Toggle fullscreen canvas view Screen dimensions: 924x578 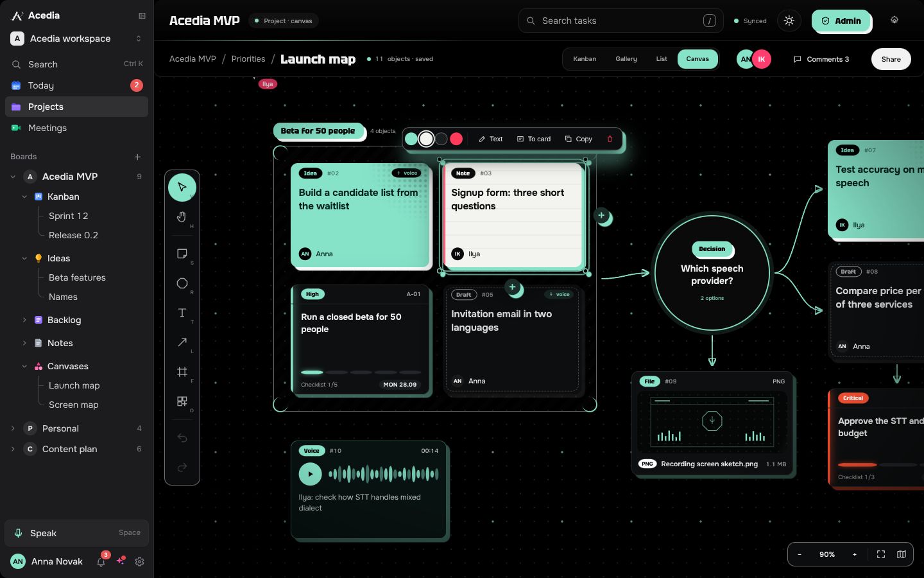[881, 554]
